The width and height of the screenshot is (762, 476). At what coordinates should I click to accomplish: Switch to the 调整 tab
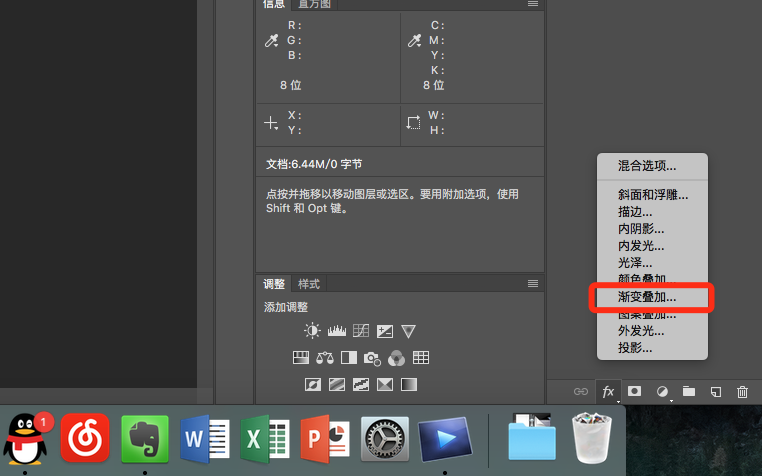(274, 284)
